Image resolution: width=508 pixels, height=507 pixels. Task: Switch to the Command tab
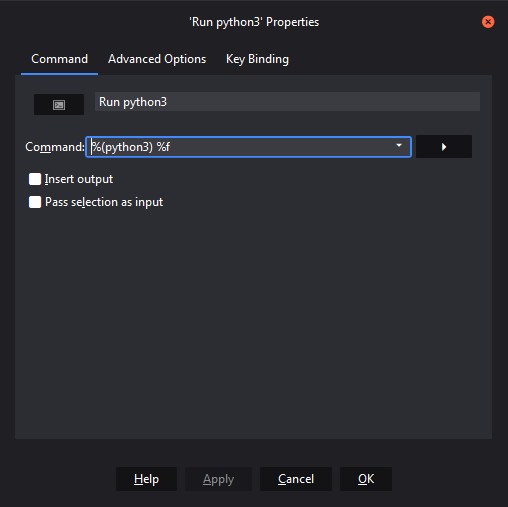[59, 59]
